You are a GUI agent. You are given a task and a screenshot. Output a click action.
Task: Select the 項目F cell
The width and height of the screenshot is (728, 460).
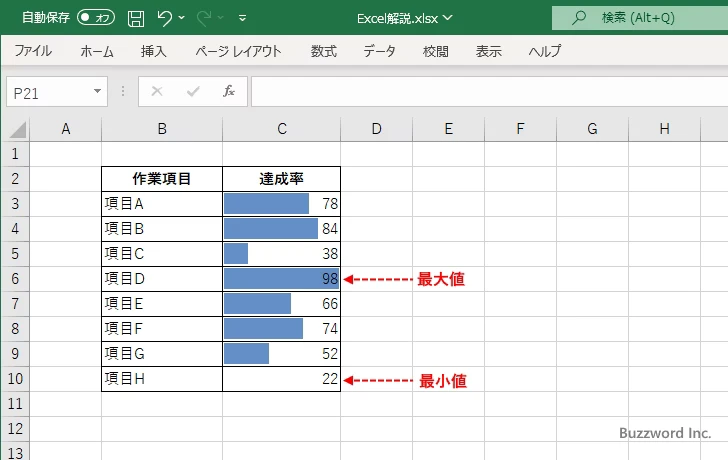pyautogui.click(x=162, y=329)
